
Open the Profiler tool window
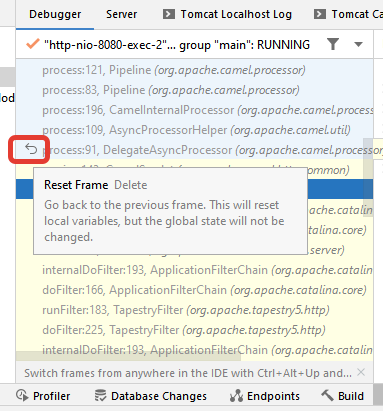(43, 396)
